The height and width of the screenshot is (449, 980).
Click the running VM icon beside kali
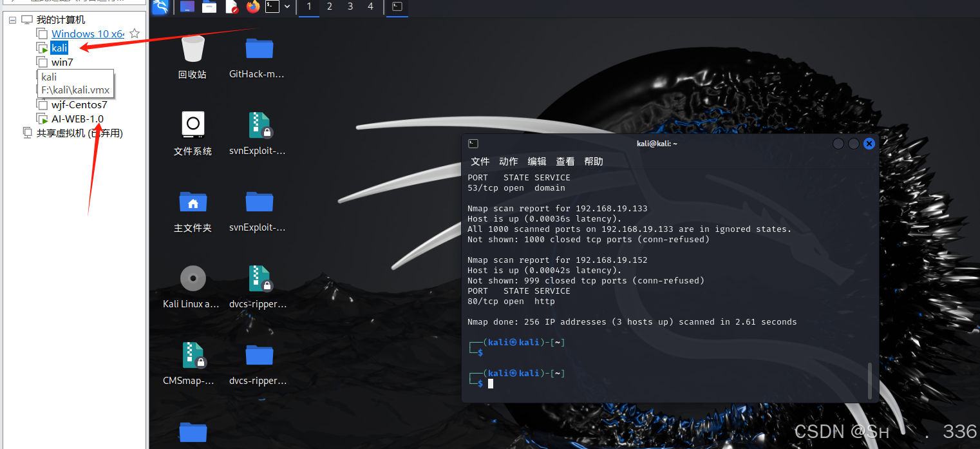point(42,48)
